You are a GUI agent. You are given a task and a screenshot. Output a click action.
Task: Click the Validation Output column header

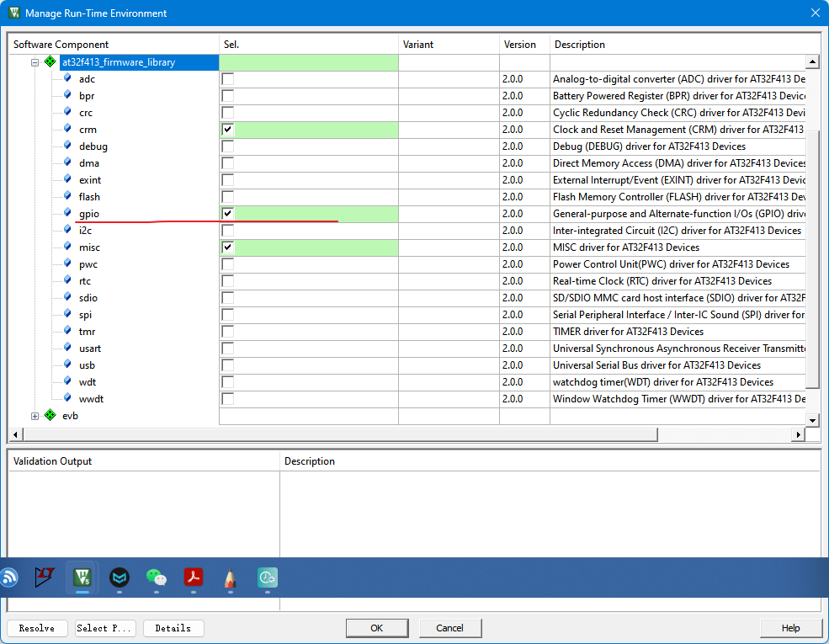[144, 461]
